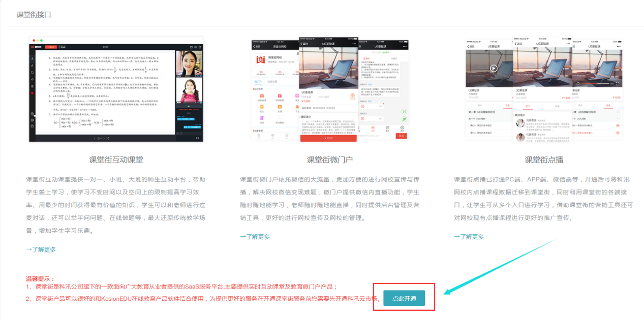The image size is (644, 319).
Task: Click the 课堂街微门户 phone screenshots image
Action: point(329,89)
